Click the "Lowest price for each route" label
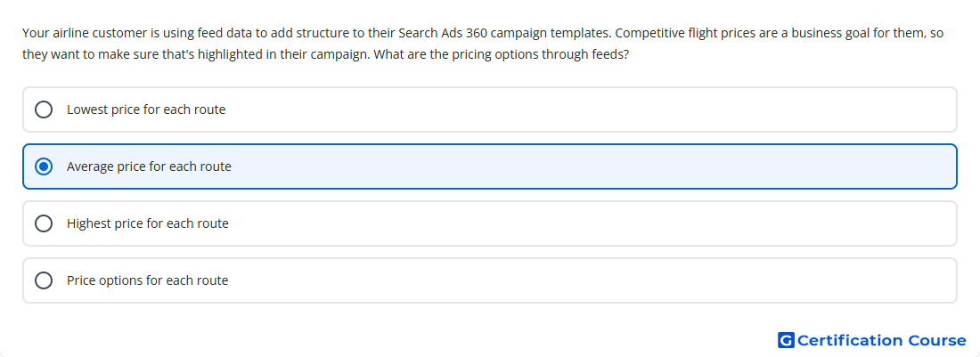 pyautogui.click(x=146, y=110)
